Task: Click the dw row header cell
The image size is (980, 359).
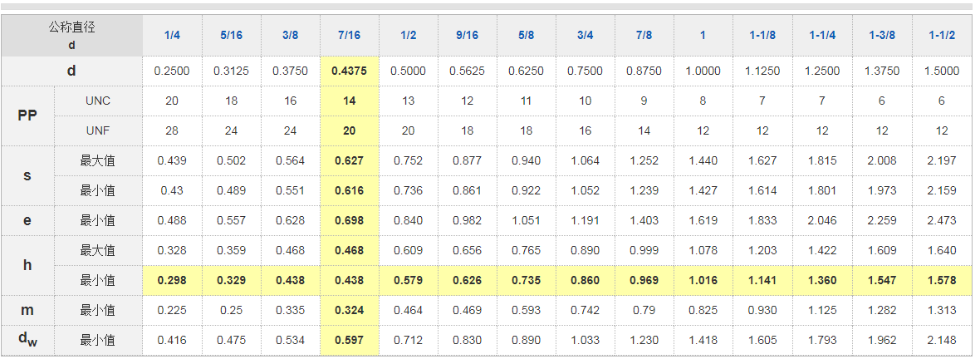Action: pyautogui.click(x=27, y=340)
